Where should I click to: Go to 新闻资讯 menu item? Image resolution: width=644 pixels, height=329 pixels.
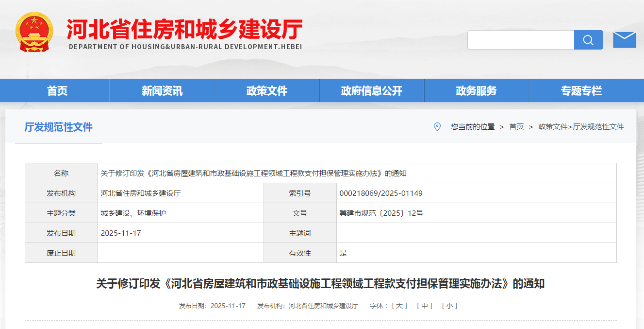162,91
